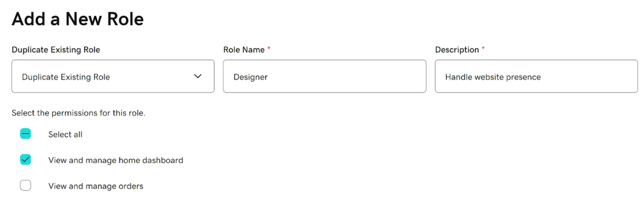Image resolution: width=644 pixels, height=198 pixels.
Task: Place cursor on the "Designer" text
Action: (250, 77)
